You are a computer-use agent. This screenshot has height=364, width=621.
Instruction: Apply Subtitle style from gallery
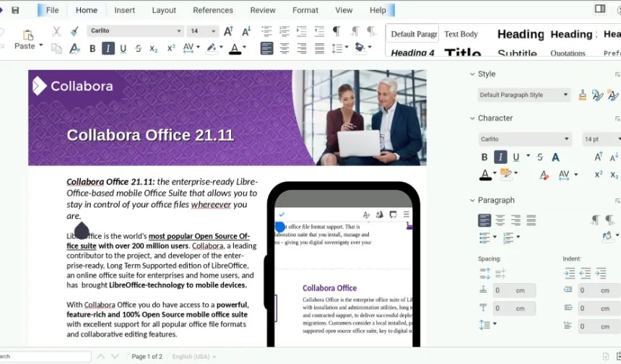pyautogui.click(x=517, y=53)
